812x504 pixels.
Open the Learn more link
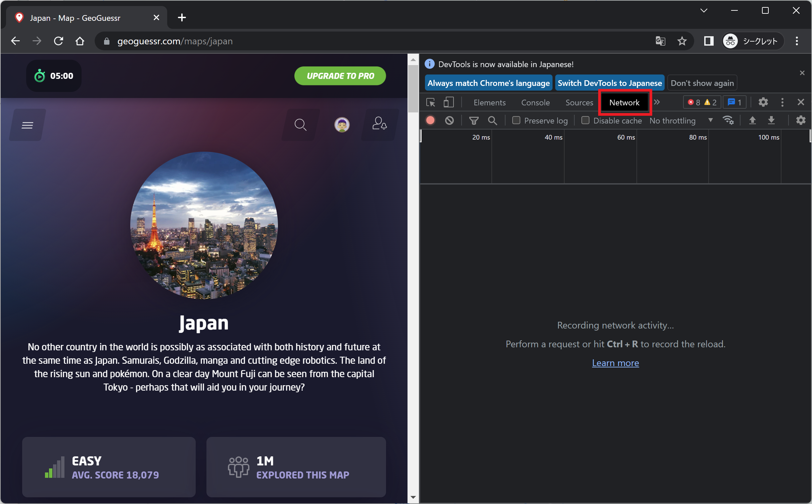[615, 363]
